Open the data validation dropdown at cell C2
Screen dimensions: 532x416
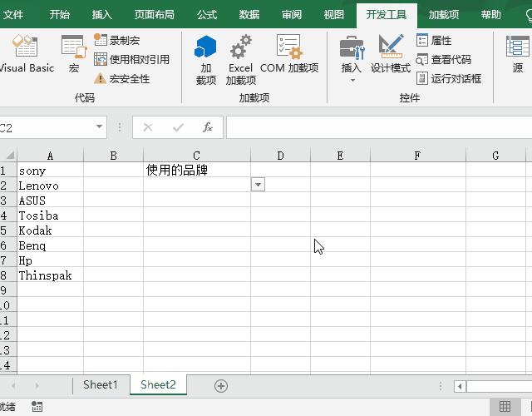[x=258, y=185]
